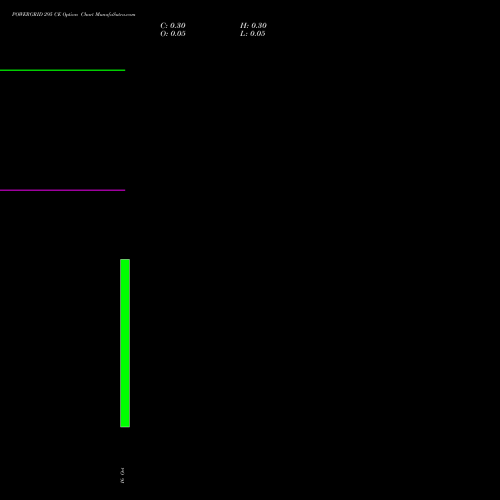The width and height of the screenshot is (500, 500).
Task: Click the 'L: 0.05' low value
Action: 253,34
